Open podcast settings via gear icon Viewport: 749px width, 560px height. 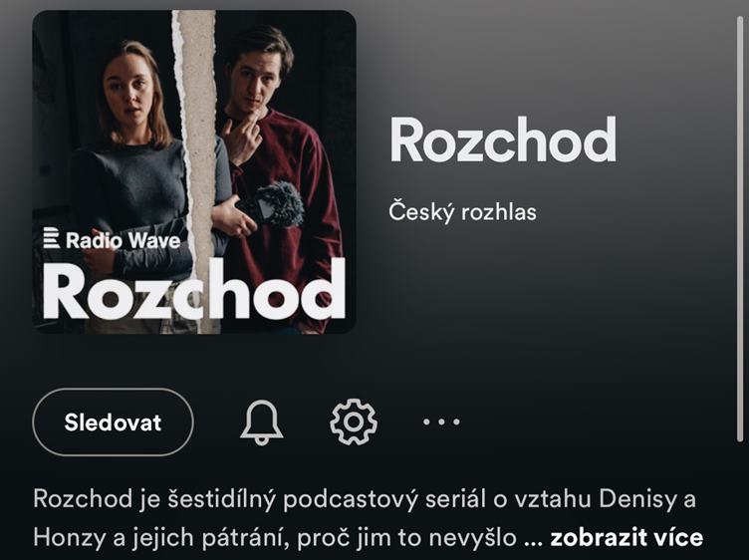coord(354,422)
